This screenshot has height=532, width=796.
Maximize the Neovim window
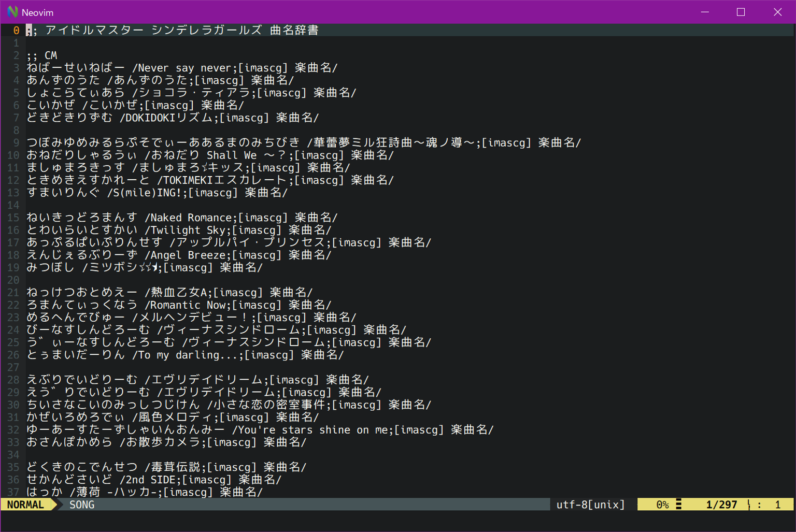click(741, 12)
